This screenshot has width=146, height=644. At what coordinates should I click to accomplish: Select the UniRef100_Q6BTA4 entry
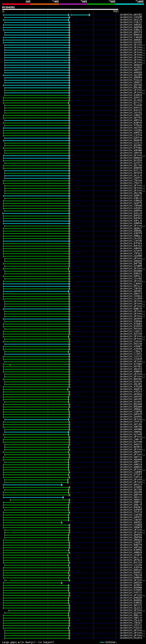[131, 495]
